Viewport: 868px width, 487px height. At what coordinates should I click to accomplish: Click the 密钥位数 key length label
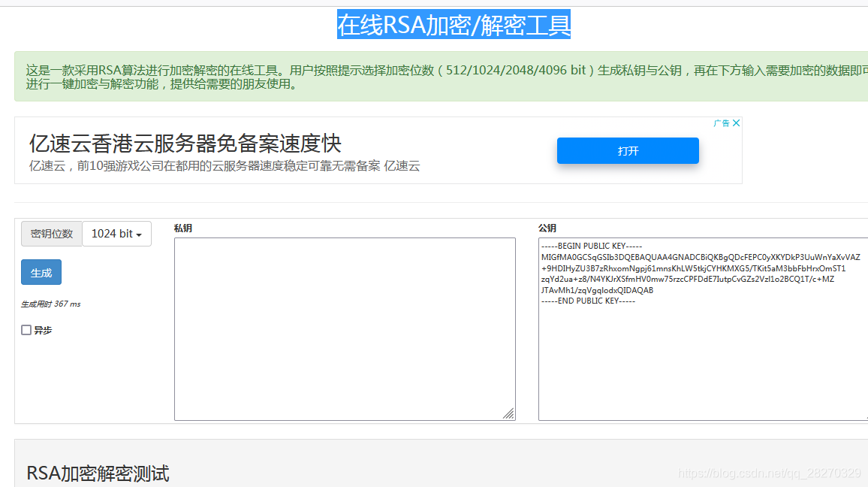(51, 234)
